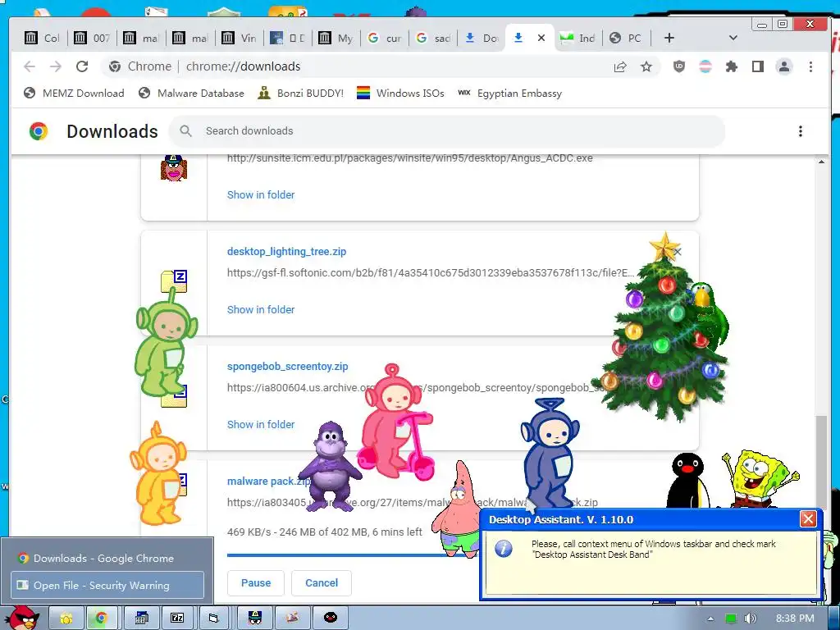Switch to the Vin tab
The width and height of the screenshot is (840, 630).
click(240, 38)
